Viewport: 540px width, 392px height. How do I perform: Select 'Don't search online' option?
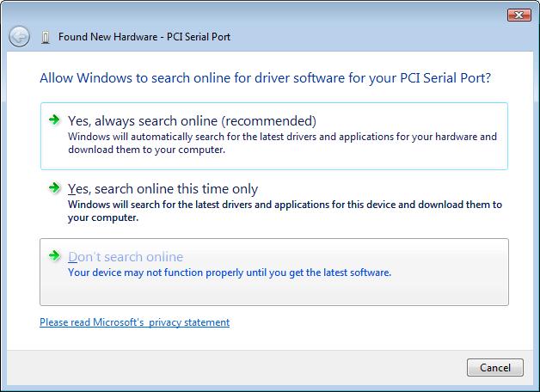point(274,272)
